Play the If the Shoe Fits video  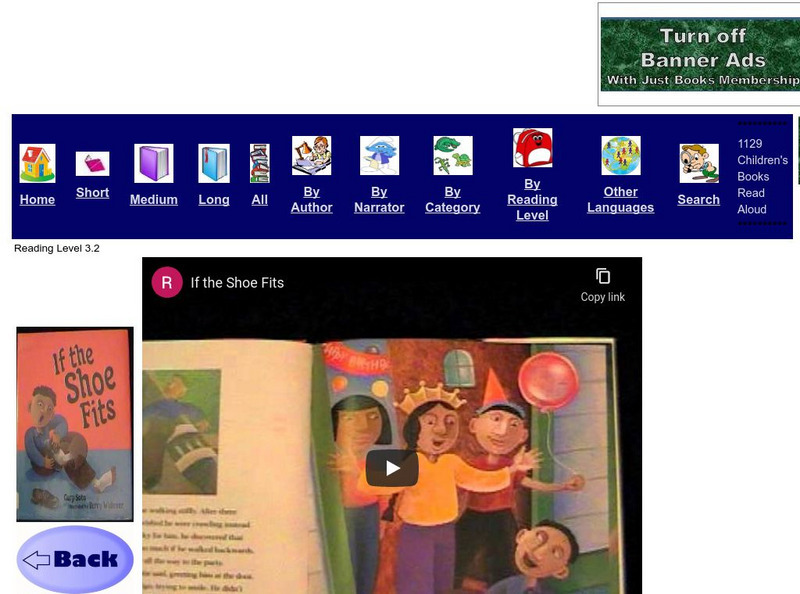[x=392, y=468]
